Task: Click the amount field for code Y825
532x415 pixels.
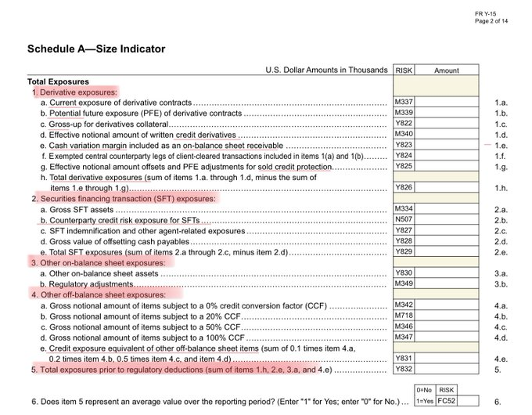Action: pos(447,166)
